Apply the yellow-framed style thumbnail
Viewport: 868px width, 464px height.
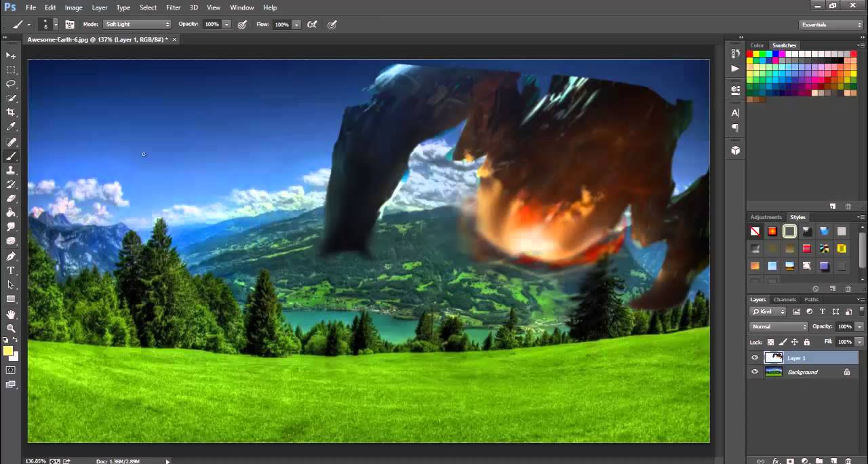coord(789,231)
